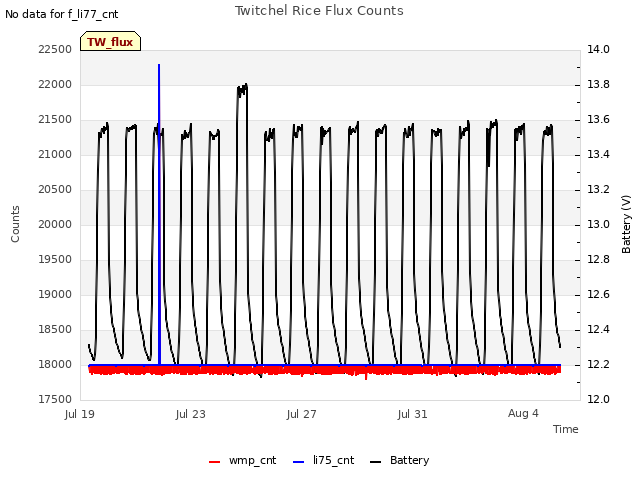Click the 12.4 battery tick label
Screen dimensions: 640x480
(x=598, y=329)
